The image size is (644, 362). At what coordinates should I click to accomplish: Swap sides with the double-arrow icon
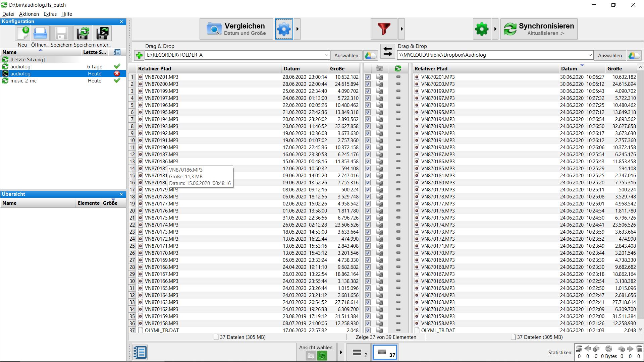[x=387, y=52]
